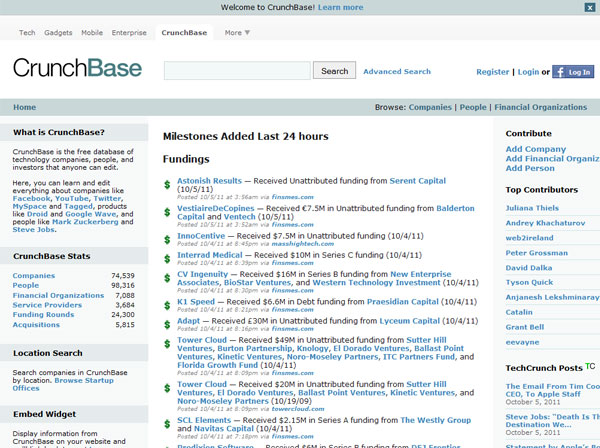
Task: Open the Grant Bell contributor profile
Action: (525, 327)
